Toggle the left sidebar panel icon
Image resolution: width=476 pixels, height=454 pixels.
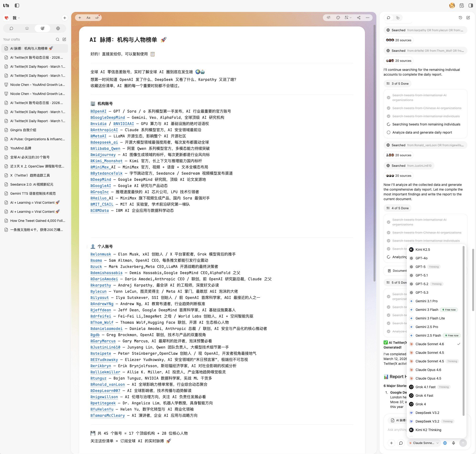[x=17, y=5]
